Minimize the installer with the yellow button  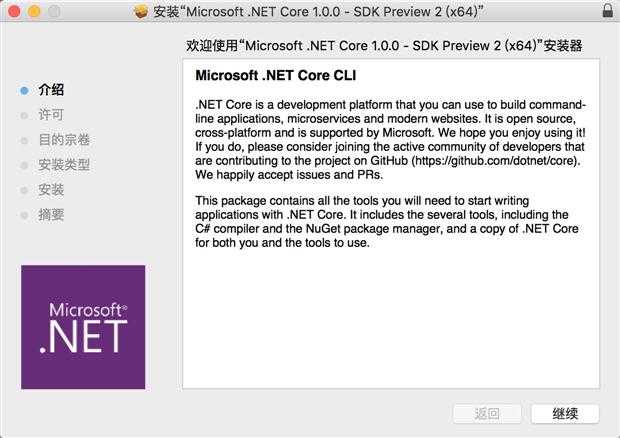tap(35, 11)
